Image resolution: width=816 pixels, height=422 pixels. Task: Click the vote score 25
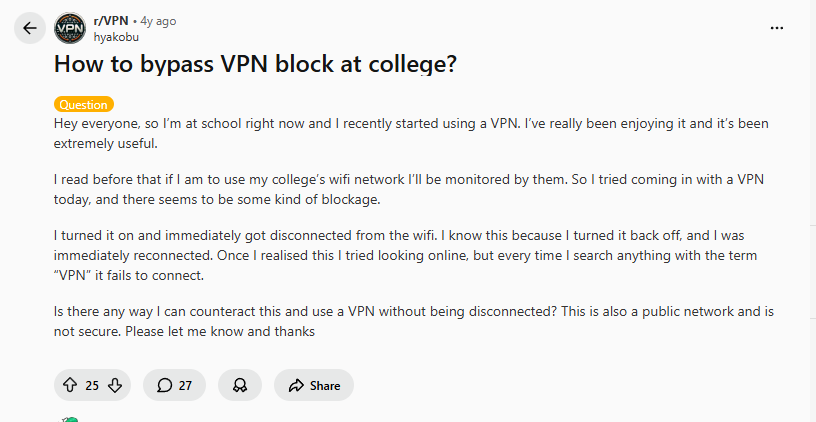tap(92, 385)
